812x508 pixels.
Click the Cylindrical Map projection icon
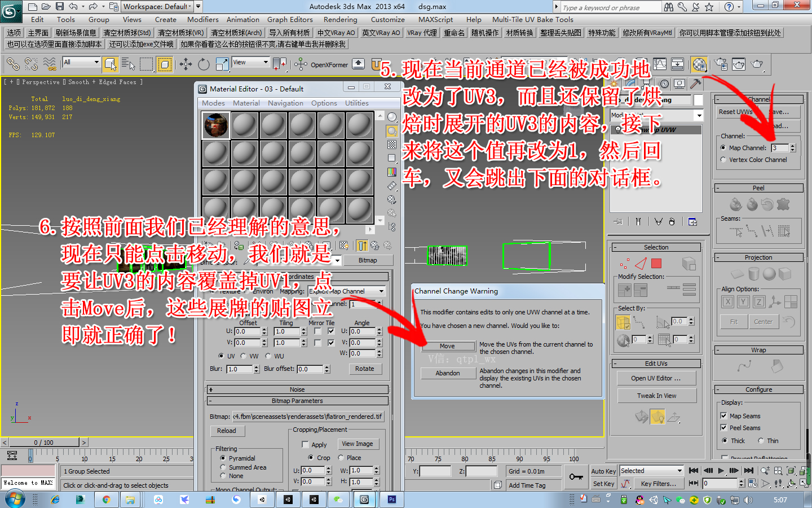click(x=753, y=274)
